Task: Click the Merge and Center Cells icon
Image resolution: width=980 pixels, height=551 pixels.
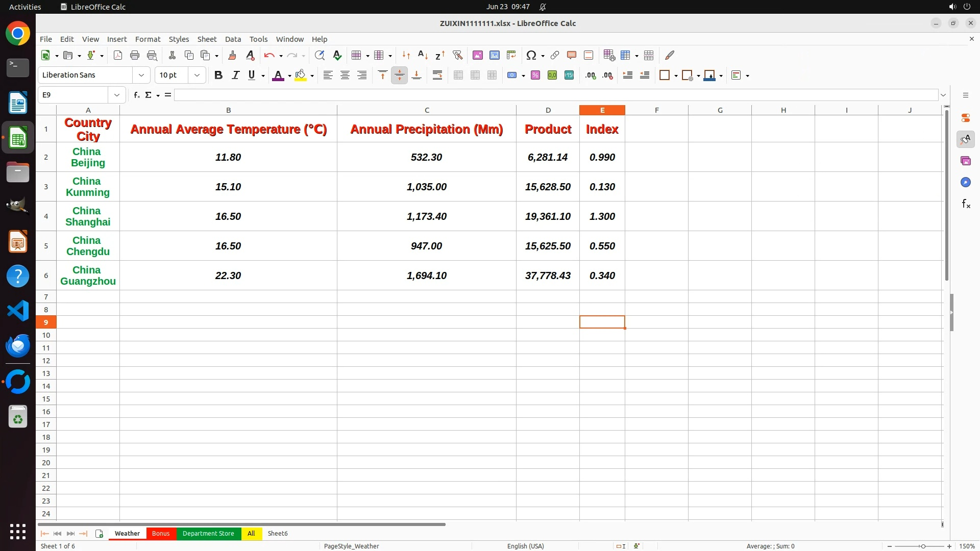Action: [458, 76]
